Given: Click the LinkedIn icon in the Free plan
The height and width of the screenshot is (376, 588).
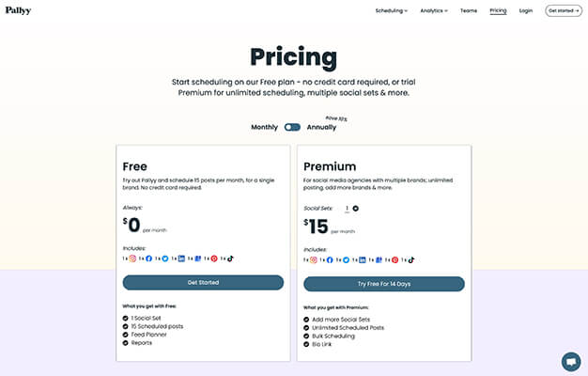Looking at the screenshot, I should pyautogui.click(x=181, y=258).
